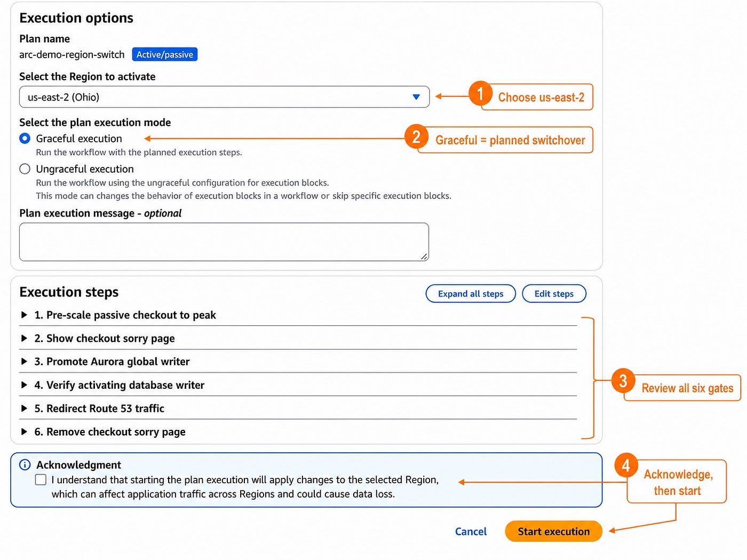Click the Start execution button
Viewport: 747px width, 560px height.
pos(553,531)
